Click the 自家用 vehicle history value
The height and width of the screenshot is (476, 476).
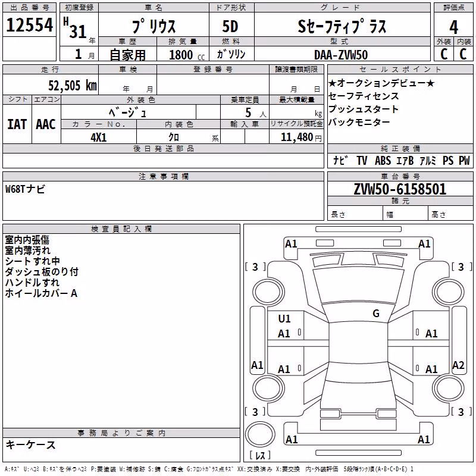(128, 55)
